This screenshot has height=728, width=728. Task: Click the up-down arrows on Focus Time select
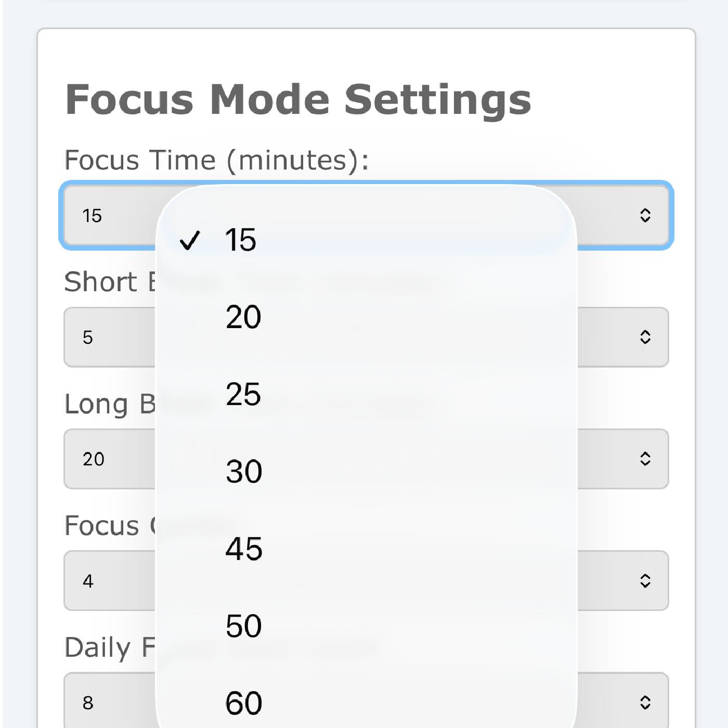[645, 215]
